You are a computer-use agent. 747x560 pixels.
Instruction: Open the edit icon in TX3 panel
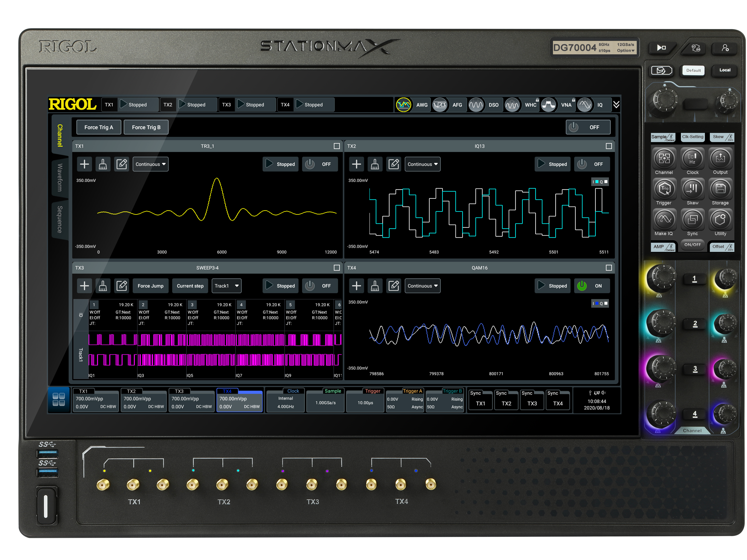(122, 286)
